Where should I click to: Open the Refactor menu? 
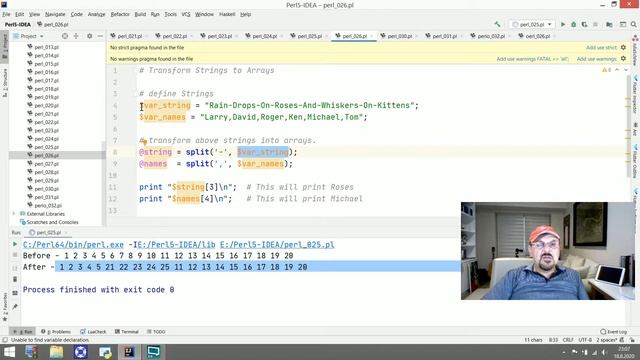(x=120, y=14)
